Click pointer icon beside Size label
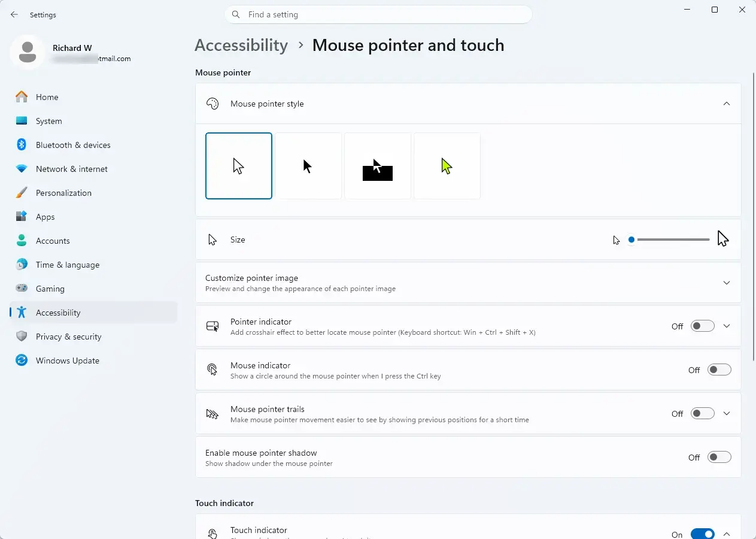The height and width of the screenshot is (539, 756). 212,240
